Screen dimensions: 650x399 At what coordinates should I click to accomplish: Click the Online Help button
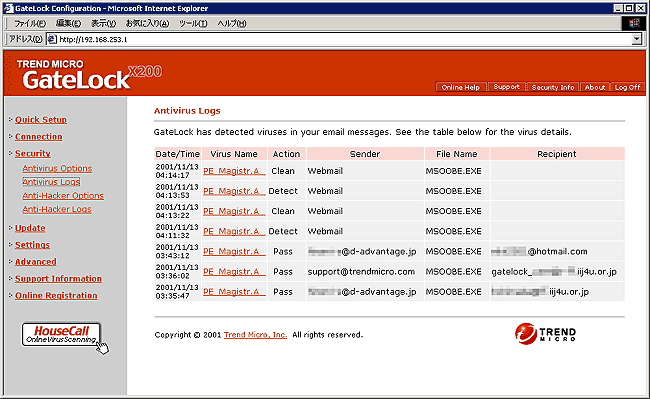(461, 87)
